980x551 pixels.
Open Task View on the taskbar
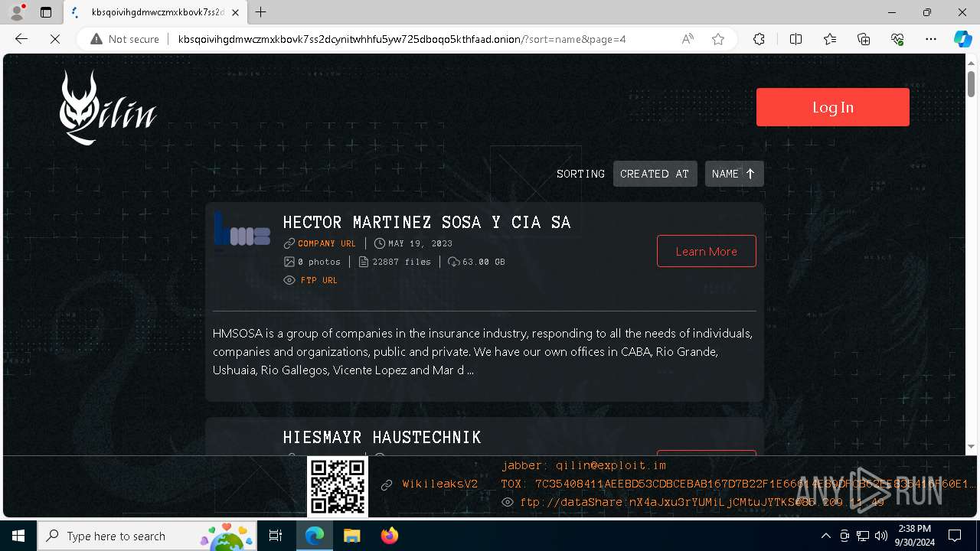(x=276, y=536)
